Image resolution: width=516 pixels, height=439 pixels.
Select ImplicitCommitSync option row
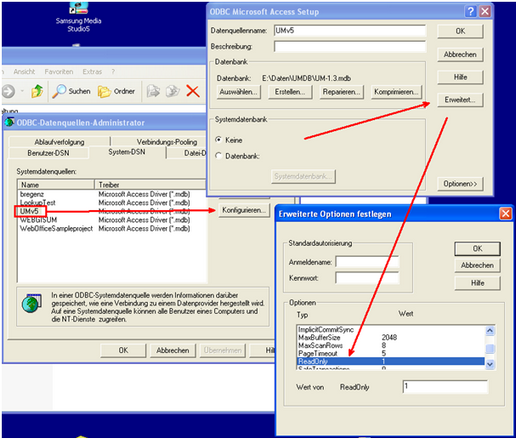(x=390, y=329)
